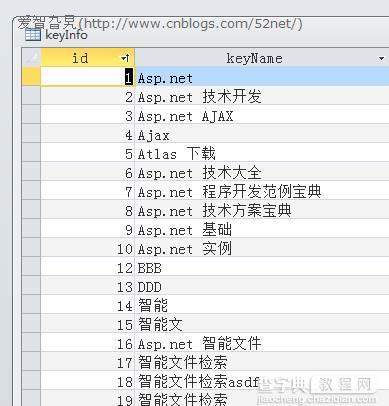The image size is (389, 406).
Task: Click the id cell with value 14
Action: click(88, 305)
